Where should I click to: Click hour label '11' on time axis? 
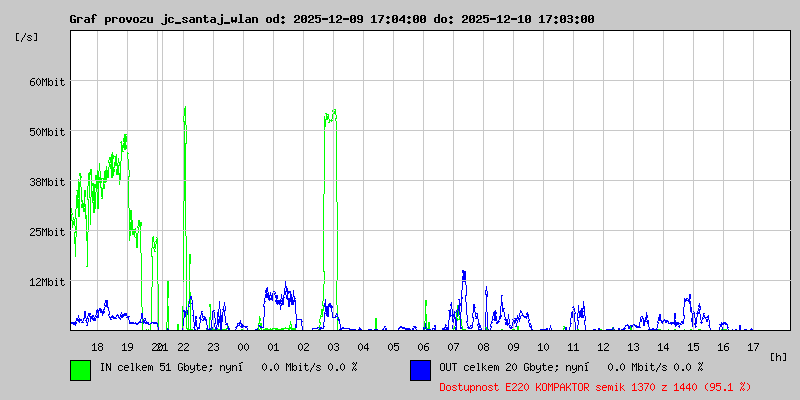[573, 347]
